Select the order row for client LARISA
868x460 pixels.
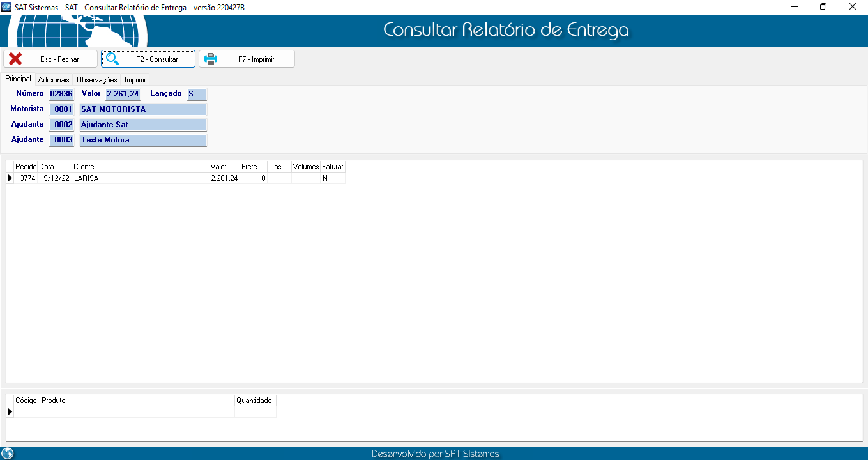click(141, 178)
